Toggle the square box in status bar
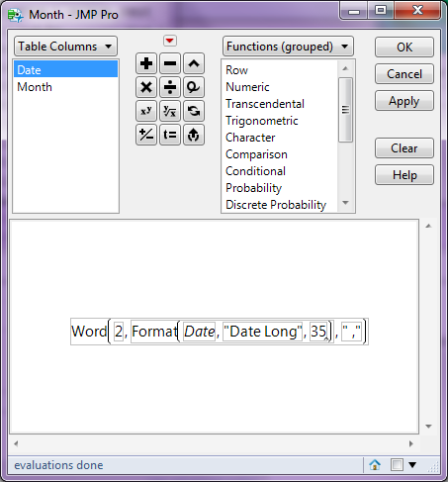The width and height of the screenshot is (448, 482). pyautogui.click(x=397, y=465)
